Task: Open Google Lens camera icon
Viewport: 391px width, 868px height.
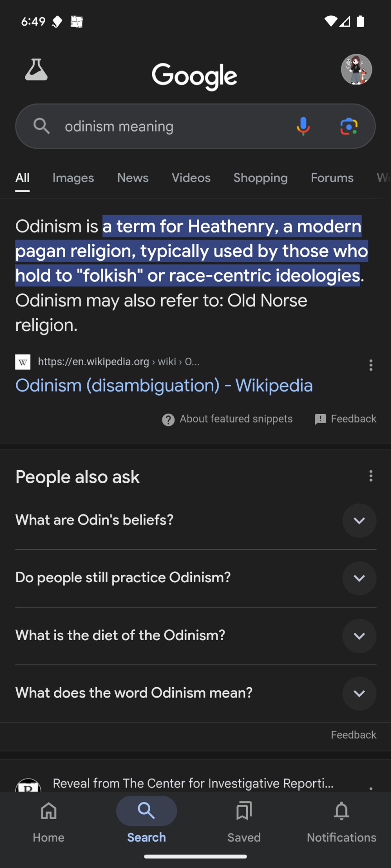Action: [x=349, y=126]
